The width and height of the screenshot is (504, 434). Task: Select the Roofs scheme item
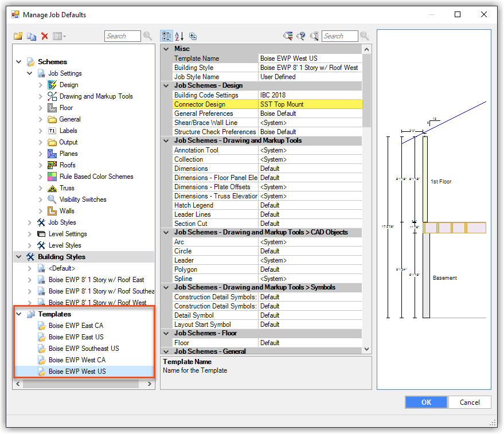pos(68,165)
